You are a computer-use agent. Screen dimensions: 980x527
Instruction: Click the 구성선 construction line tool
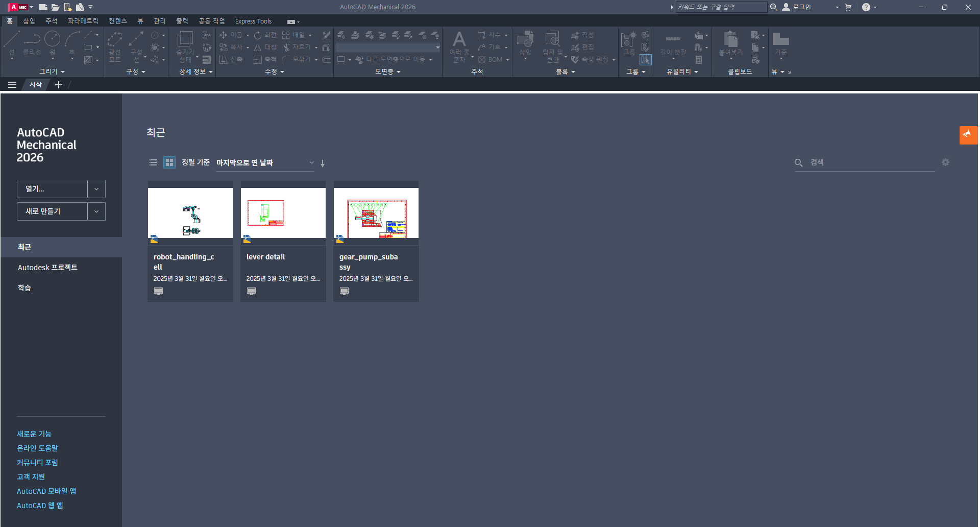coord(136,46)
